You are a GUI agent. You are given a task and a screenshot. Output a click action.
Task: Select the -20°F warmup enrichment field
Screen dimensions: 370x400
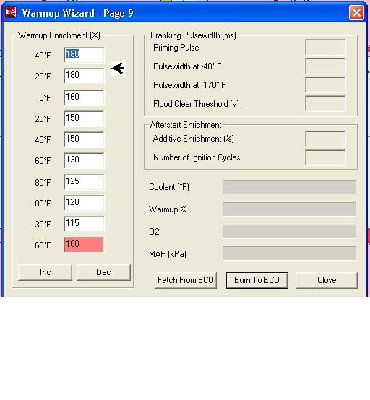[x=84, y=76]
